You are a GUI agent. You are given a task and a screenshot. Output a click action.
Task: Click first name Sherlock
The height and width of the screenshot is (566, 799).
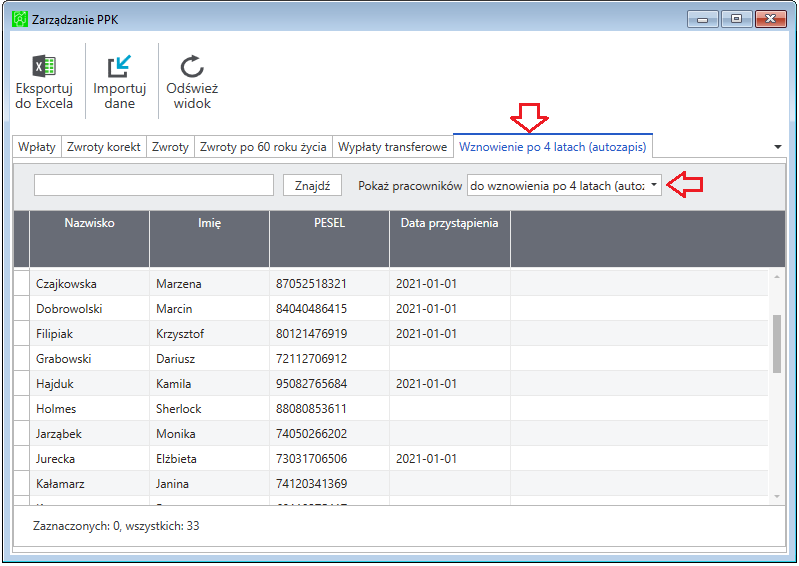click(x=179, y=409)
